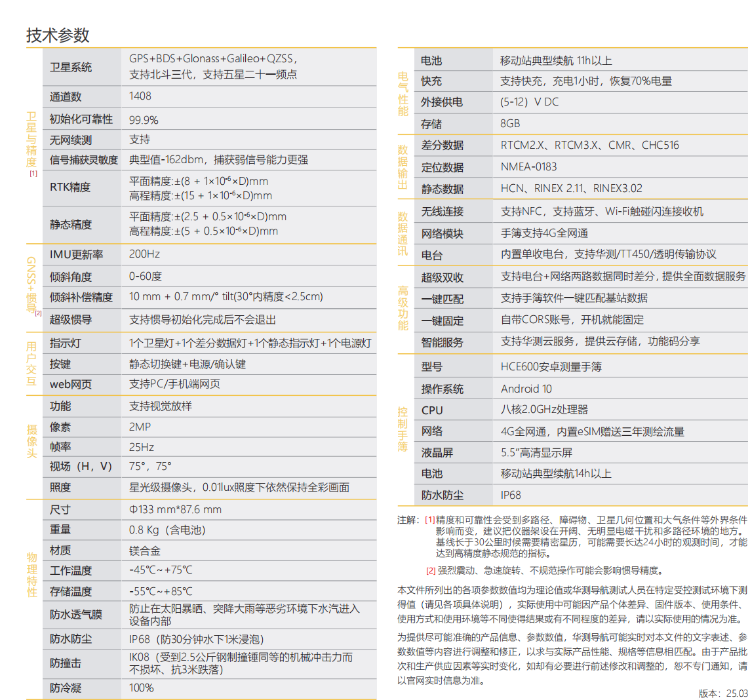This screenshot has width=750, height=700.
Task: Select the 卫星系统 row label
Action: [x=71, y=67]
